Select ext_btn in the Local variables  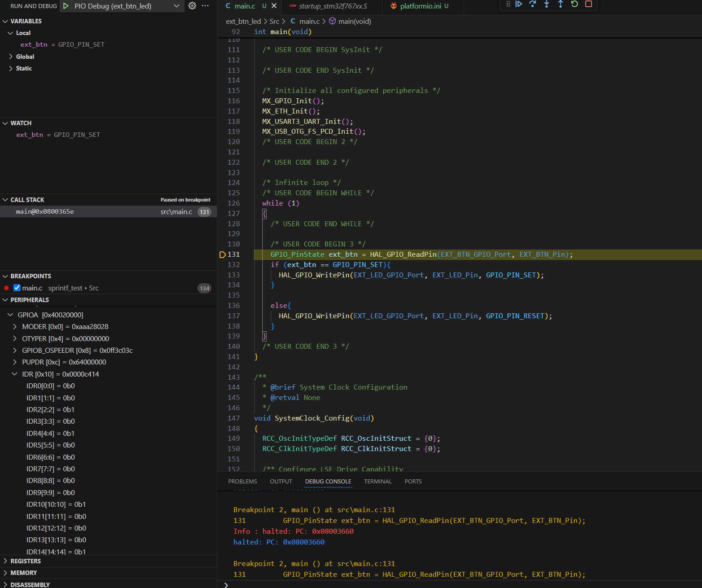pos(108,44)
